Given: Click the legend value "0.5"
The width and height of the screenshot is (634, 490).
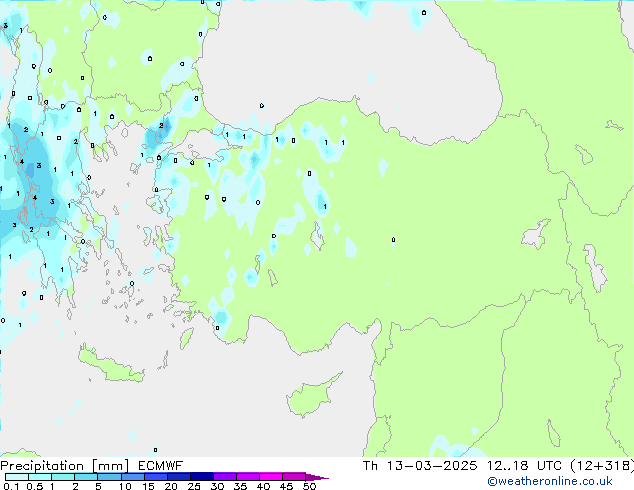Looking at the screenshot, I should [35, 486].
